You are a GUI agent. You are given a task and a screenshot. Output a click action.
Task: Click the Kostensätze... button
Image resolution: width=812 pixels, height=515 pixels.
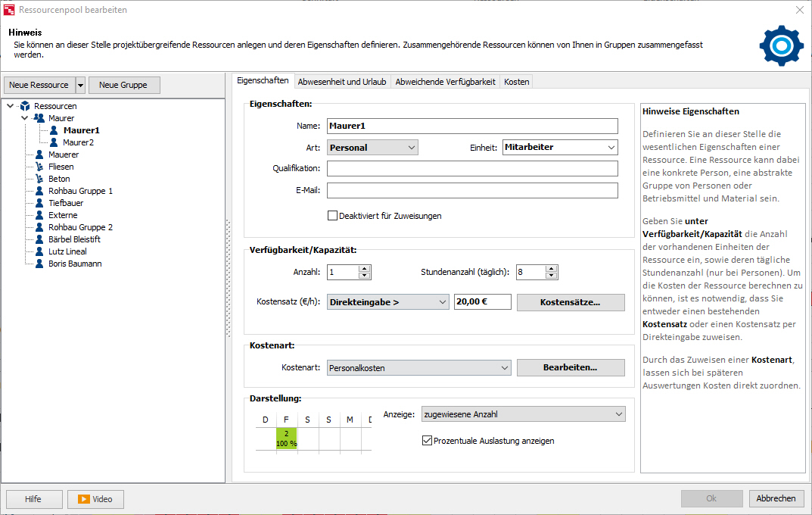[571, 302]
